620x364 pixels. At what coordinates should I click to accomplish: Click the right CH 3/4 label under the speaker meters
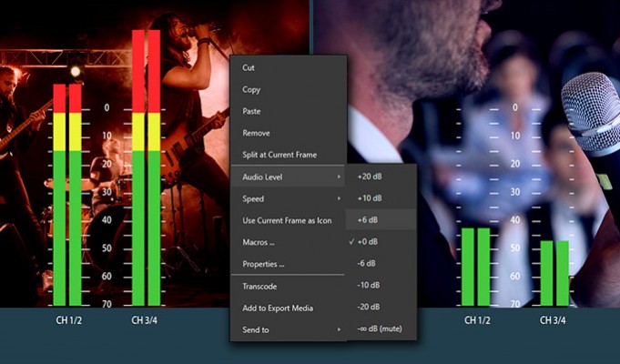click(x=553, y=320)
